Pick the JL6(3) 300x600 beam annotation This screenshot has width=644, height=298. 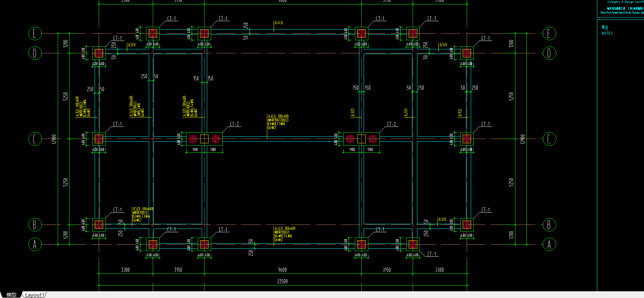(x=278, y=122)
